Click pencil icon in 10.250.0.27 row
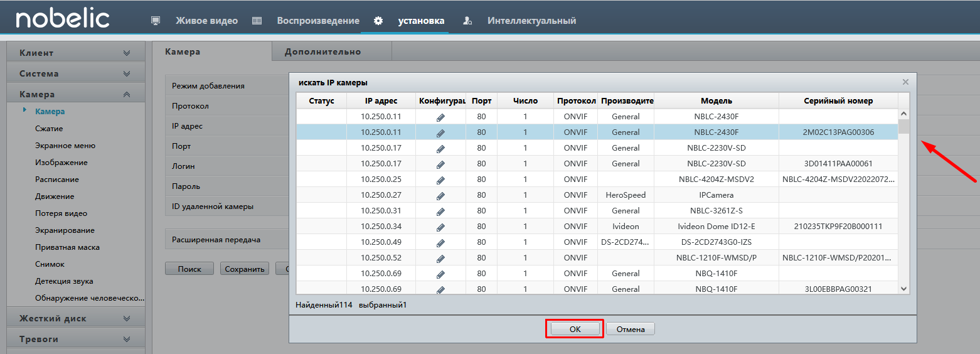Viewport: 980px width, 354px height. coord(440,195)
